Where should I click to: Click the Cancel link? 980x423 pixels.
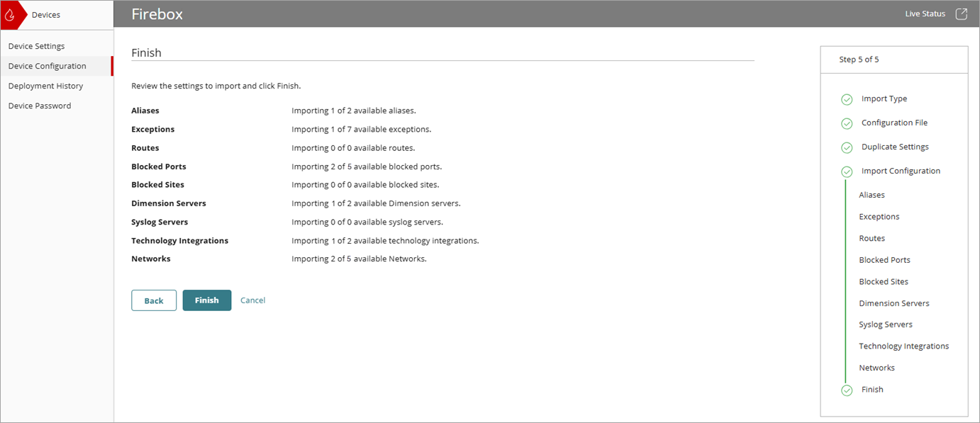point(252,300)
